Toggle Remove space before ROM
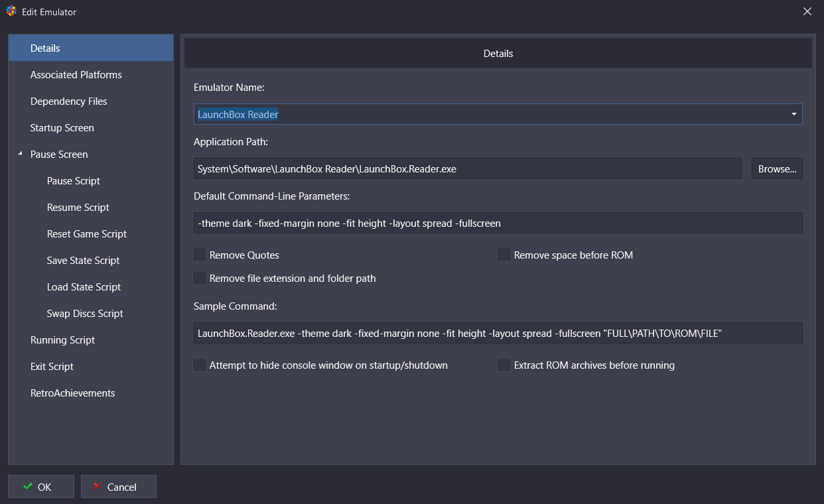Screen dimensions: 824x504 pyautogui.click(x=504, y=255)
